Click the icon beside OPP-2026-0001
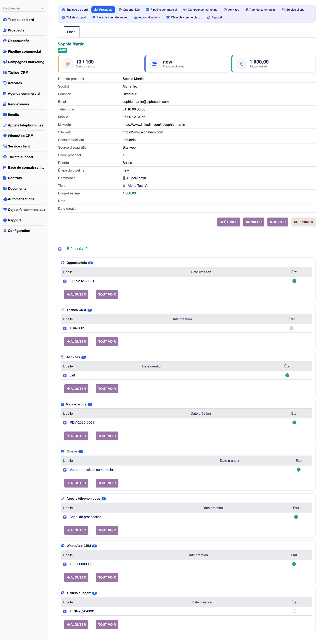 (65, 281)
